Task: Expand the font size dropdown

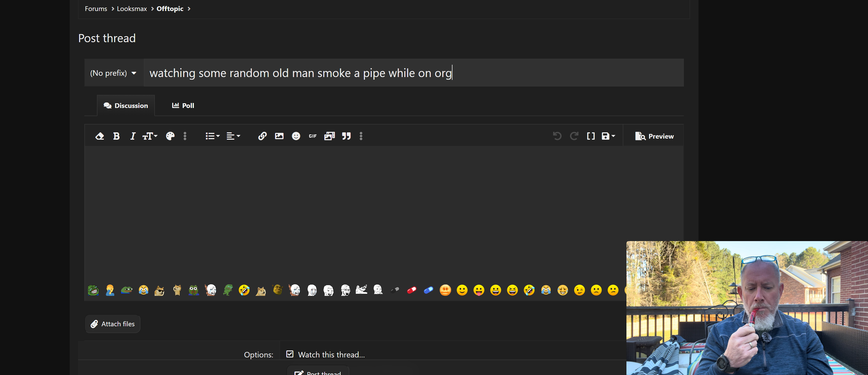Action: (x=150, y=136)
